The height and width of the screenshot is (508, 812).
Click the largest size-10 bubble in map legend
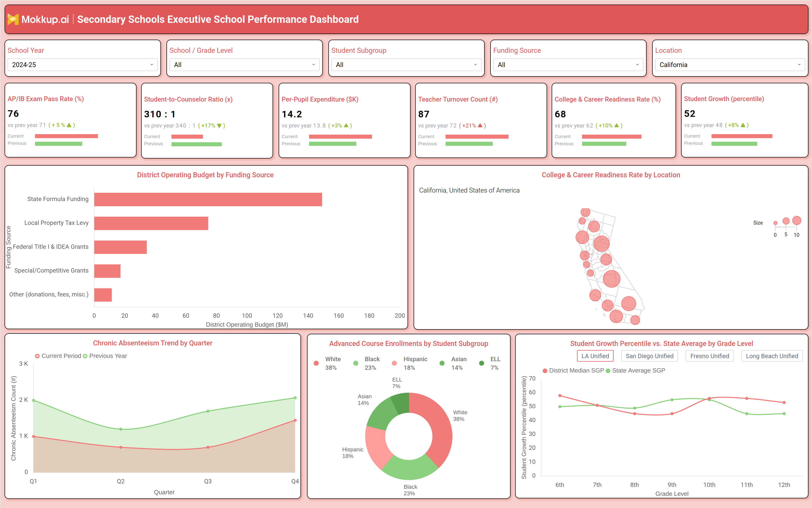point(797,221)
